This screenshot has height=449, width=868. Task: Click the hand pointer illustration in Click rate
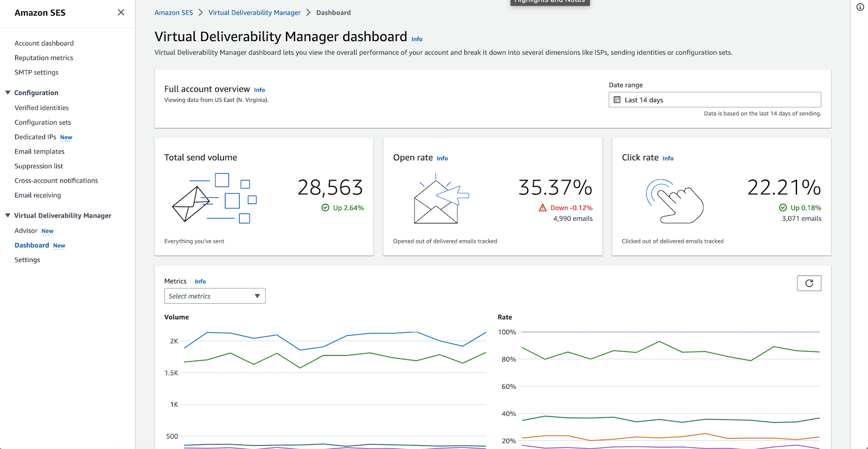click(x=674, y=201)
